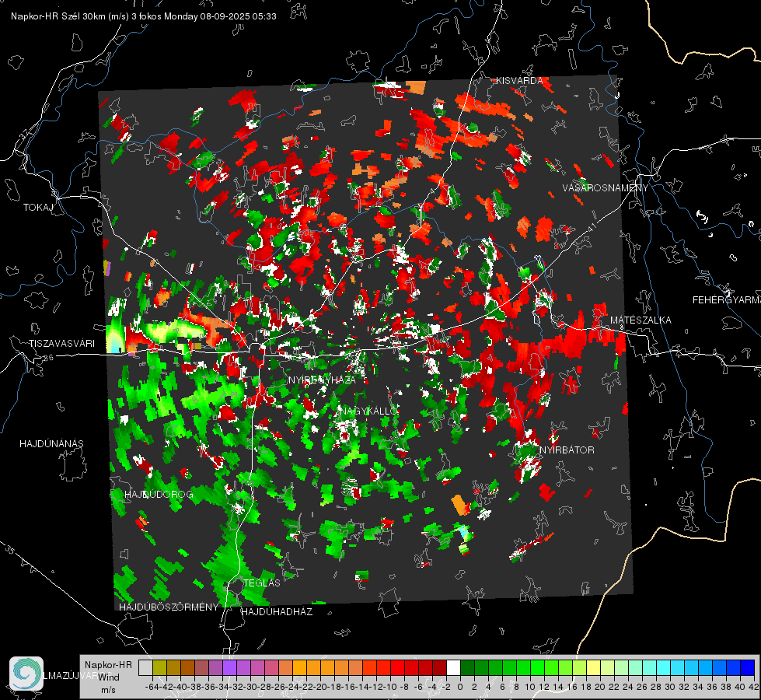The width and height of the screenshot is (761, 700).
Task: Click the NYÍRBÁTOR city label
Action: tap(567, 450)
